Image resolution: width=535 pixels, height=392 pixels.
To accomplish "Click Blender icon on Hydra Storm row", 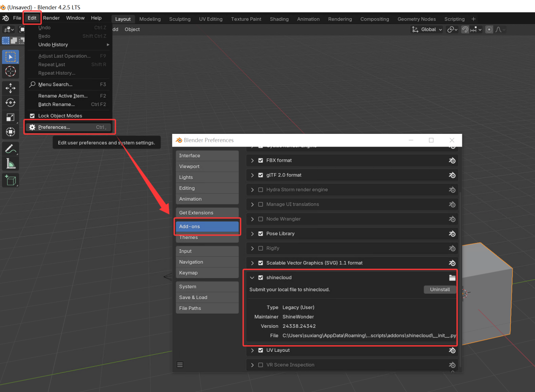I will click(452, 190).
